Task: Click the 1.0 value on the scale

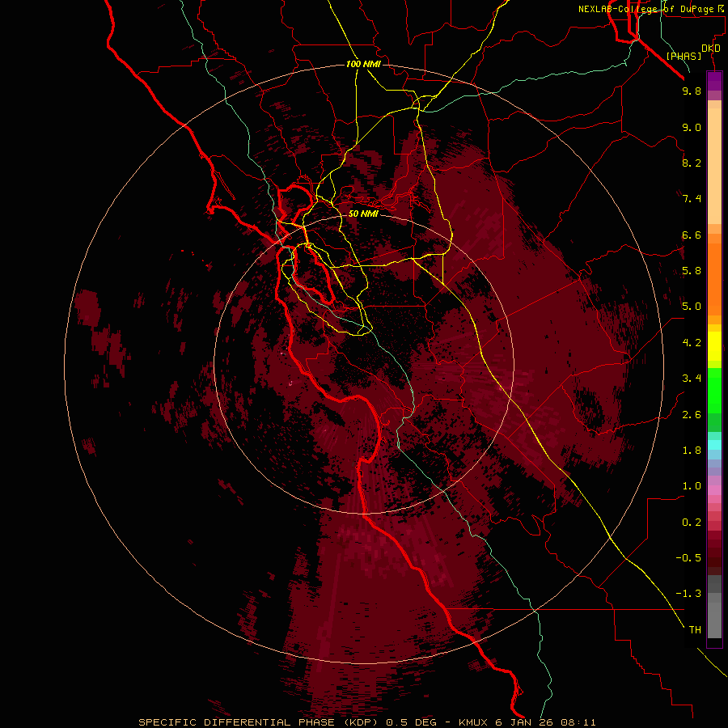Action: (692, 486)
